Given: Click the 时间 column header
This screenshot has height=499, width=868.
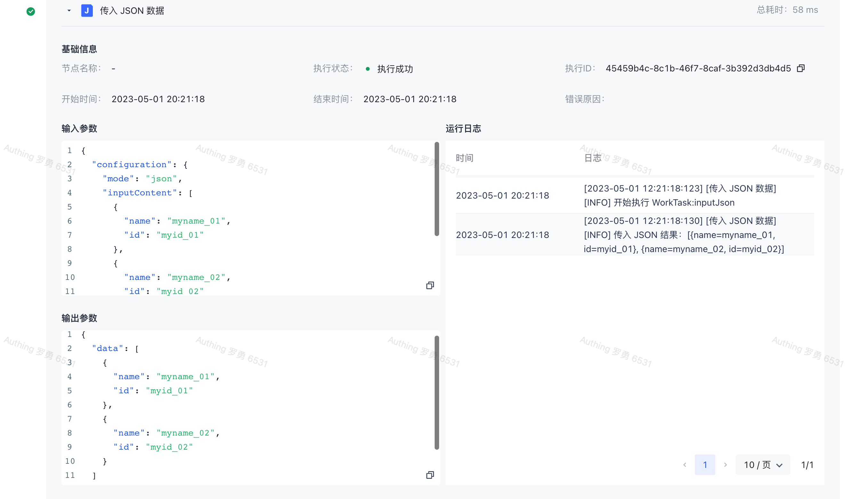Looking at the screenshot, I should (465, 158).
